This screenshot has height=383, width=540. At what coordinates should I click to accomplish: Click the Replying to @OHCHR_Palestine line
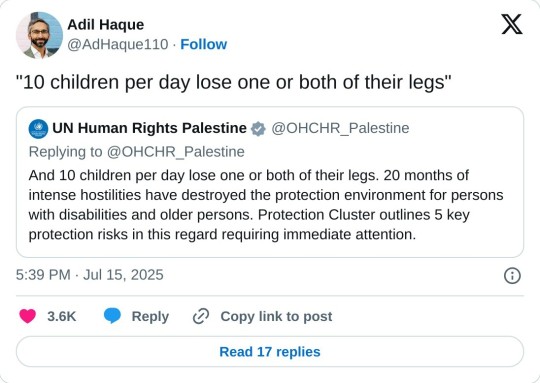137,152
